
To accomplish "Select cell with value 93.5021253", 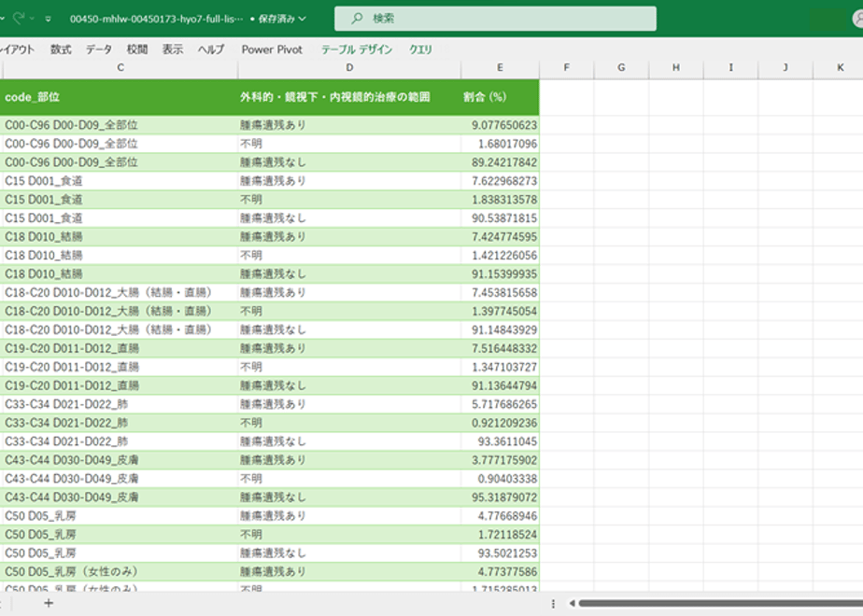I will [500, 553].
